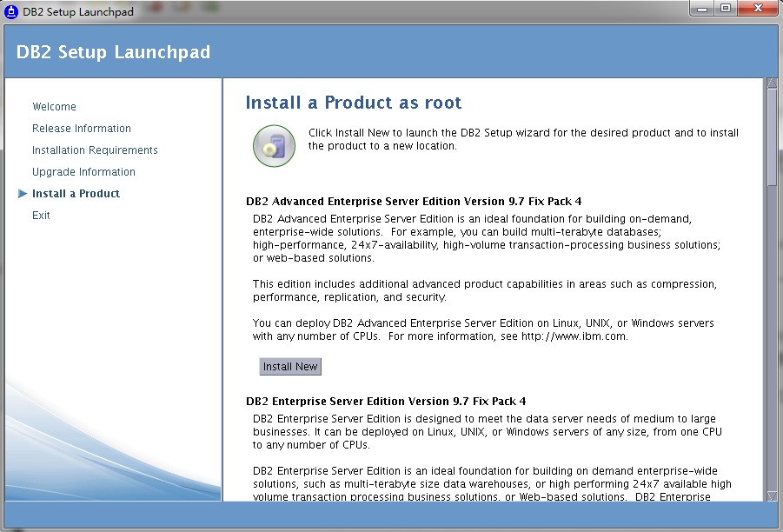Viewport: 783px width, 532px height.
Task: Click the vertical scrollbar thumb
Action: coord(772,137)
